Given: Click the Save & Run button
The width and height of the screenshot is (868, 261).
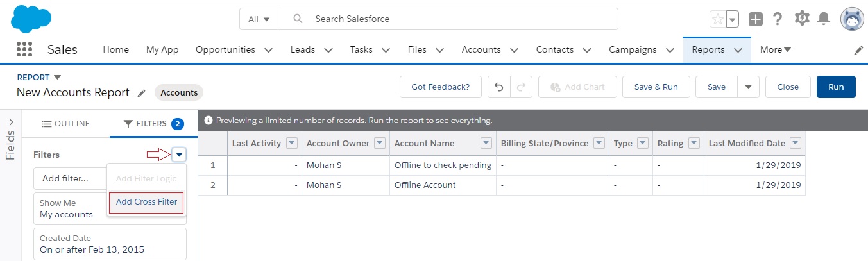Looking at the screenshot, I should (x=656, y=87).
